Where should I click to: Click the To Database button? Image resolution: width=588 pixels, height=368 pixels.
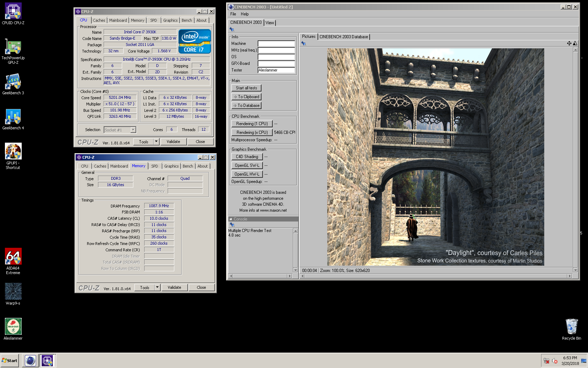coord(246,105)
